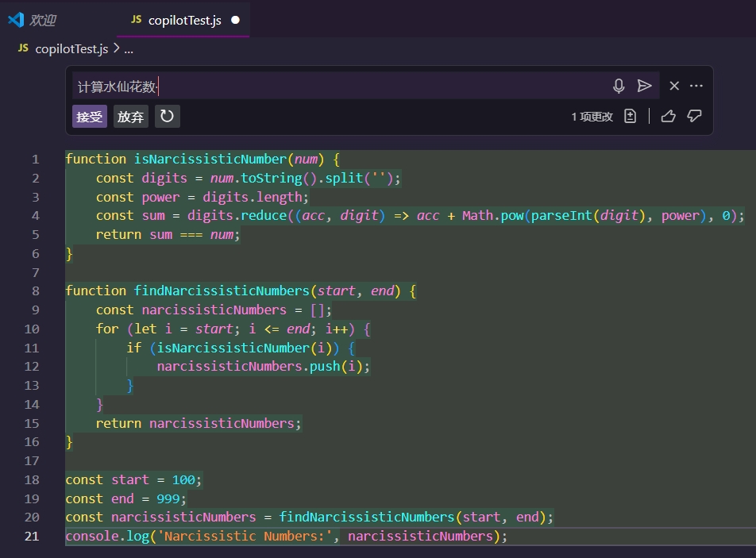The width and height of the screenshot is (756, 558).
Task: Accept the changes with the 接受 button
Action: tap(89, 117)
